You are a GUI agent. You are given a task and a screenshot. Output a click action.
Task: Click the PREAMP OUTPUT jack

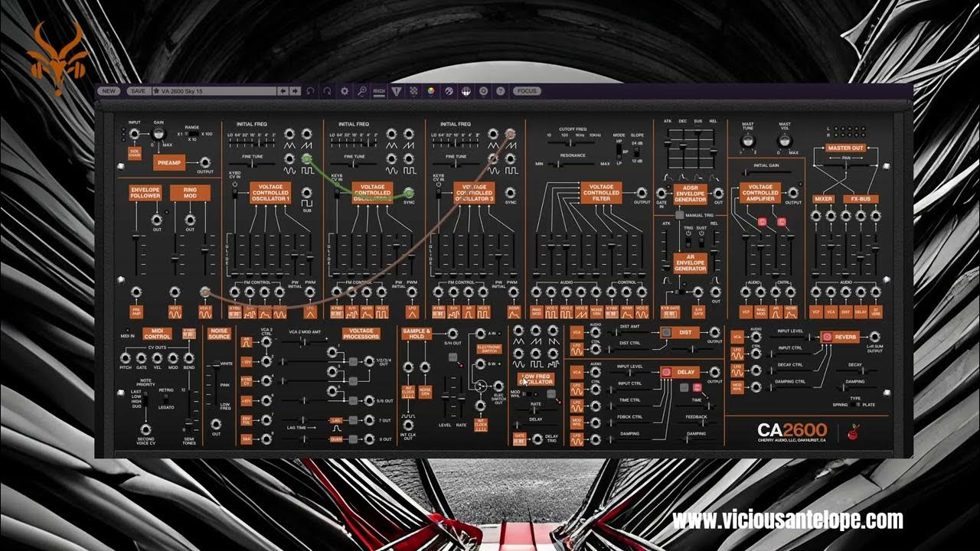[204, 162]
